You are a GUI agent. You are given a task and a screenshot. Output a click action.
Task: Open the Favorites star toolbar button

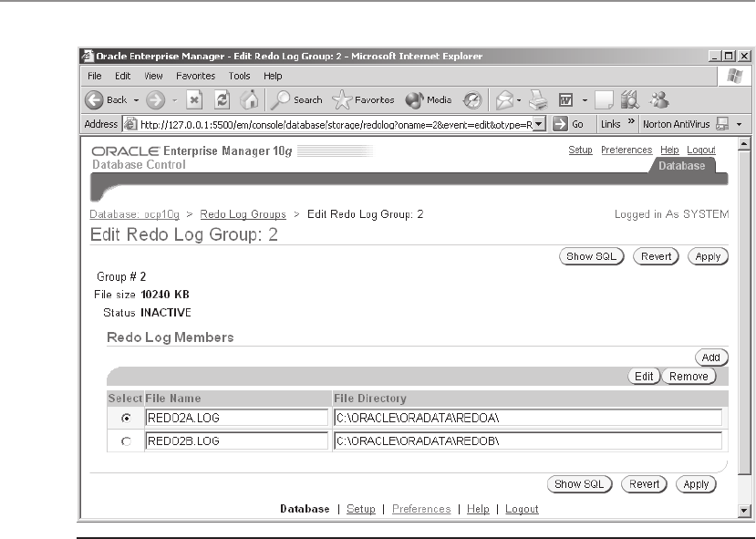tap(363, 100)
